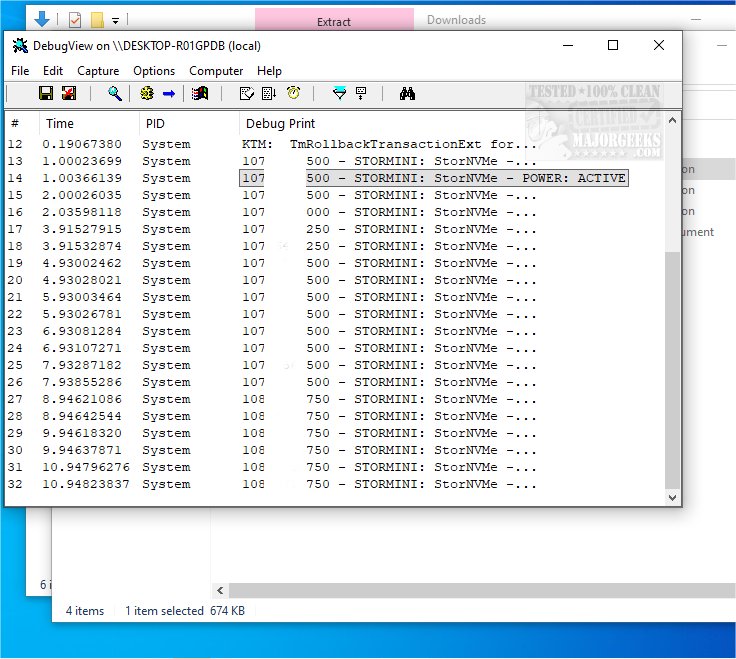Select row 21 with time 5.93003464
The image size is (736, 659).
click(334, 297)
